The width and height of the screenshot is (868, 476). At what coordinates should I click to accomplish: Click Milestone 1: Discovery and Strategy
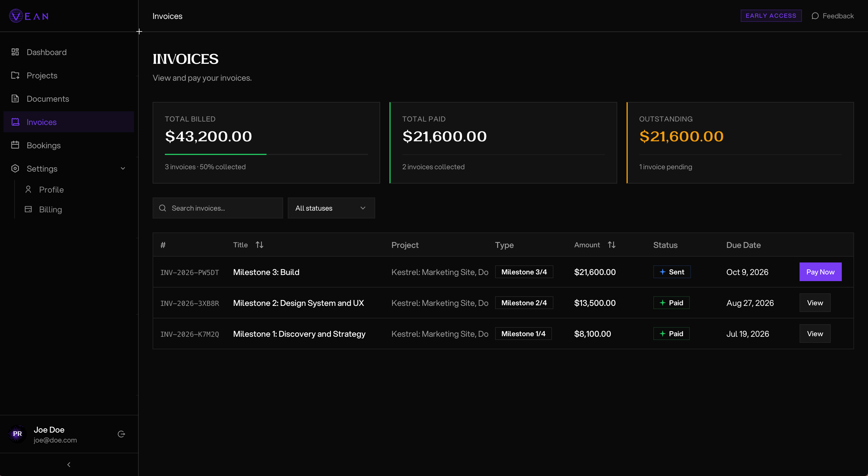pos(299,334)
